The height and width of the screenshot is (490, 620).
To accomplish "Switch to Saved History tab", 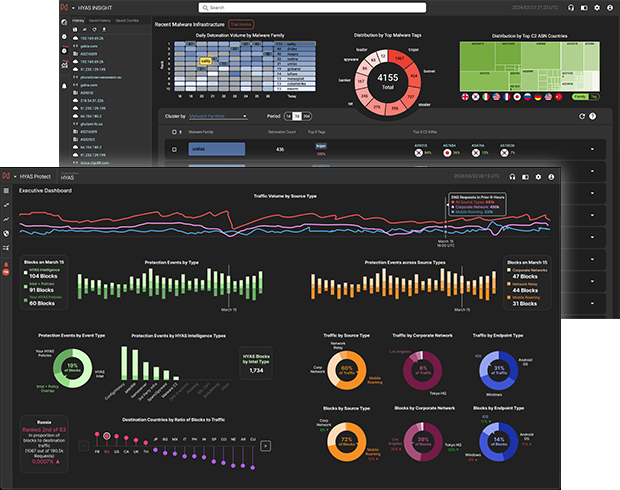I will coord(100,21).
